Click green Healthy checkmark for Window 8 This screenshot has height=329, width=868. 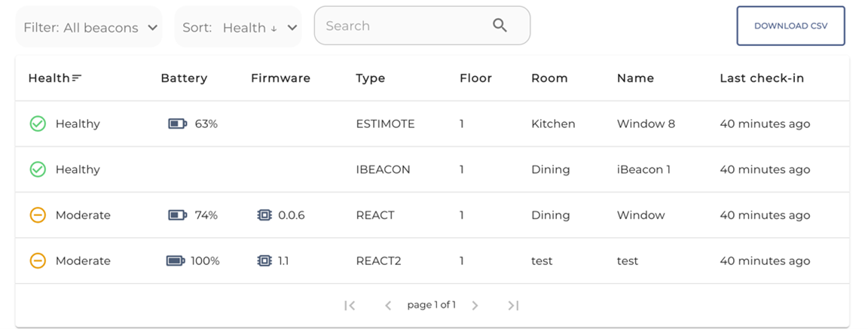tap(38, 124)
